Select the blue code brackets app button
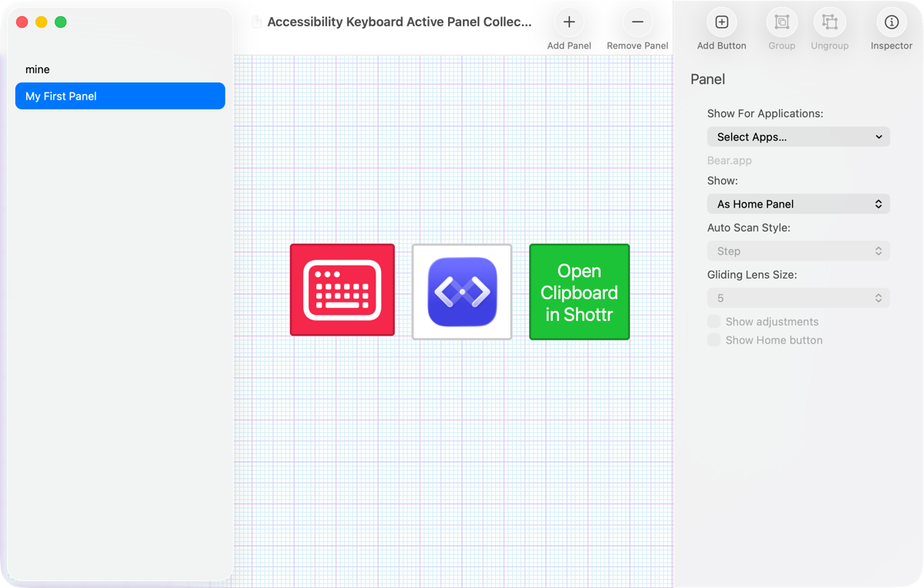 (462, 292)
